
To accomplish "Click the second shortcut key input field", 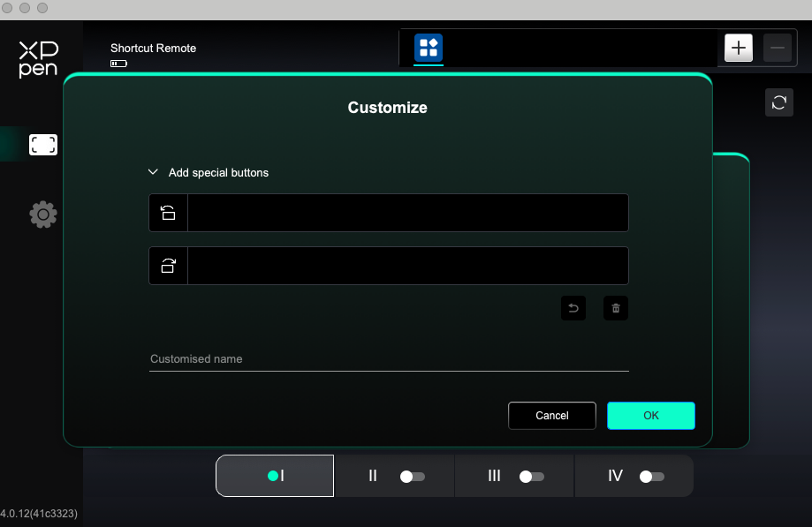I will 408,266.
